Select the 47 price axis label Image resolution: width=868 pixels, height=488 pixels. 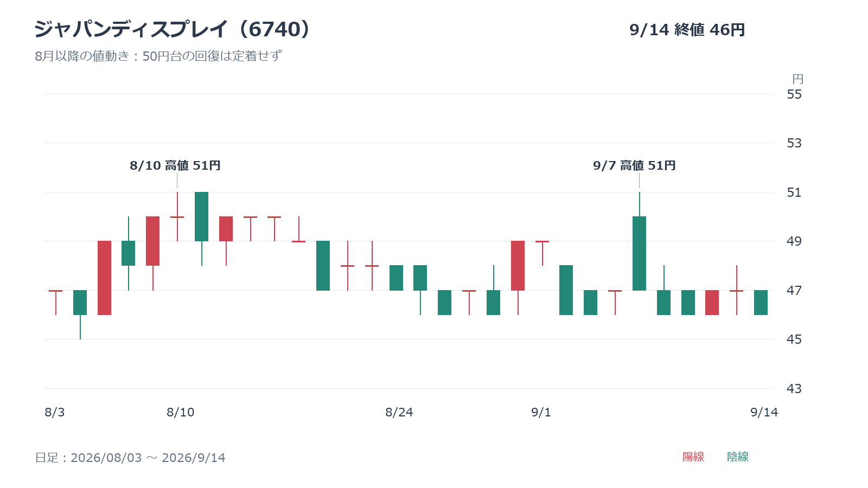(x=794, y=291)
